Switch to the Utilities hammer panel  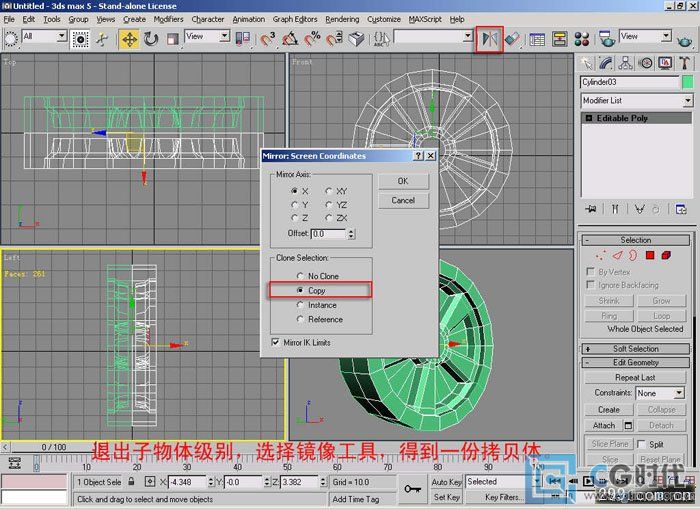[x=684, y=63]
